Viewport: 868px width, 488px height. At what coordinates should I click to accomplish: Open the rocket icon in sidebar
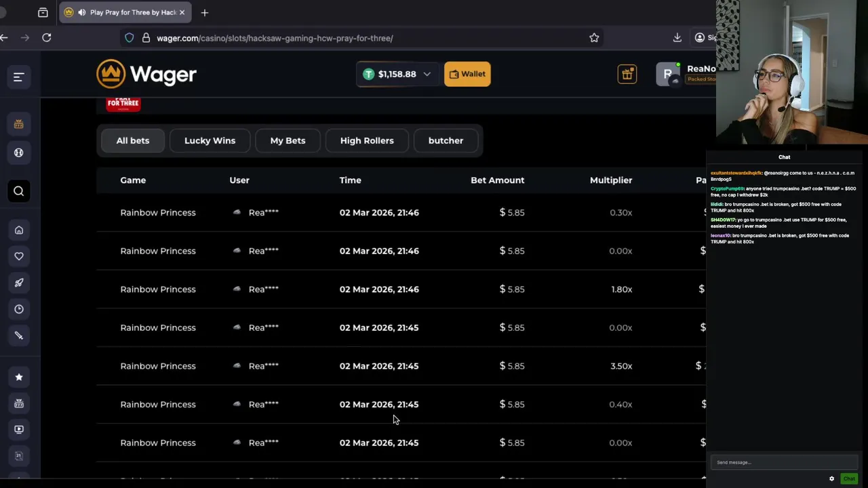pos(19,283)
